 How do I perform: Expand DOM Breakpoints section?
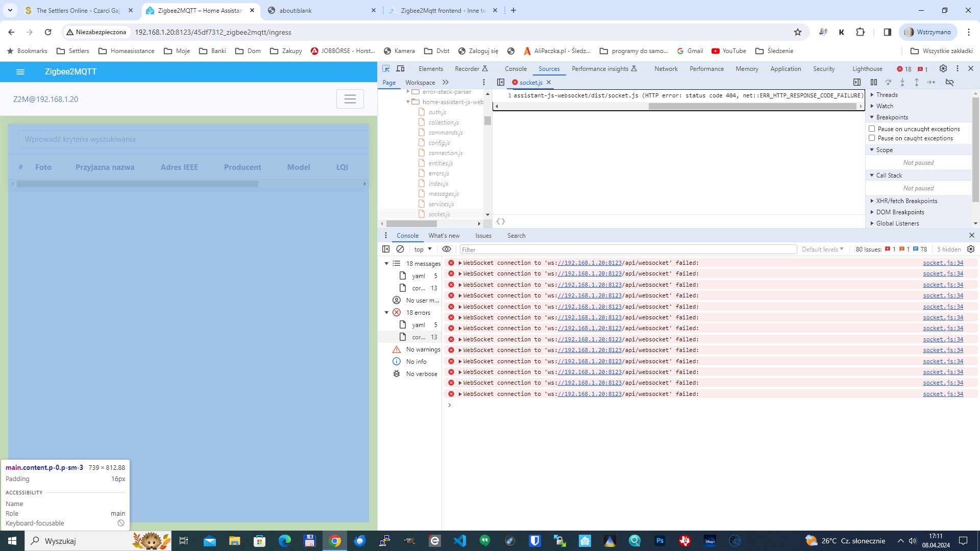[x=900, y=212]
